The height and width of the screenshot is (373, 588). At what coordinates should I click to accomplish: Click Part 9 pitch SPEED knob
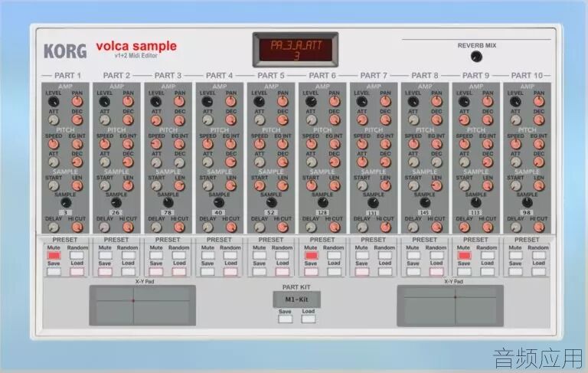[464, 144]
